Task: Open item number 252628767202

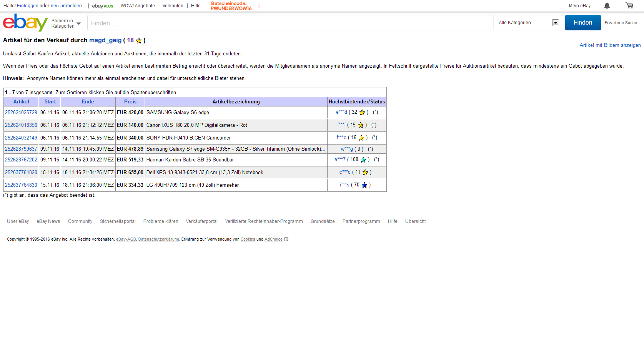Action: [x=21, y=160]
